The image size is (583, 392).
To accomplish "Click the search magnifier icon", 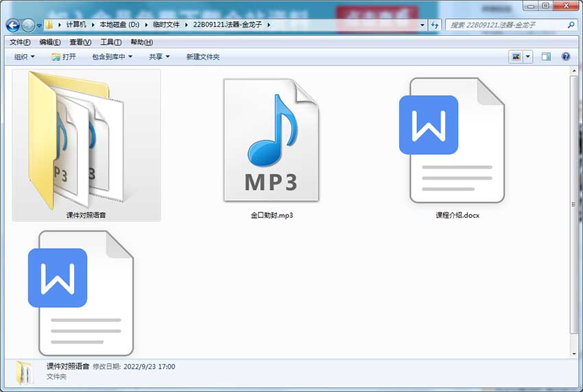I will [571, 25].
